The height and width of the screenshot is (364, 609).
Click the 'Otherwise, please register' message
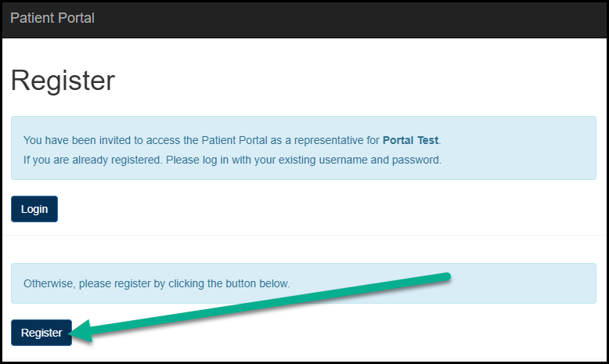coord(157,283)
